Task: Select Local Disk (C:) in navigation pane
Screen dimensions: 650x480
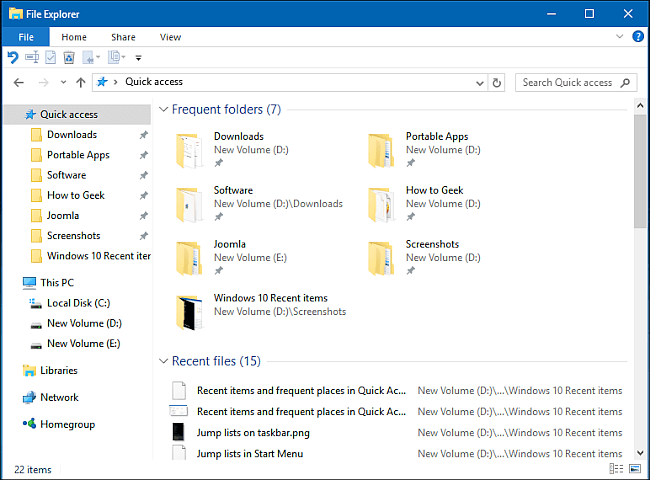Action: click(78, 303)
